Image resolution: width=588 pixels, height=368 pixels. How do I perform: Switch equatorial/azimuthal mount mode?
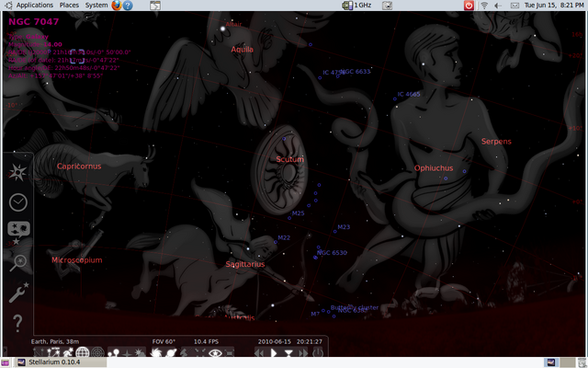click(x=185, y=352)
